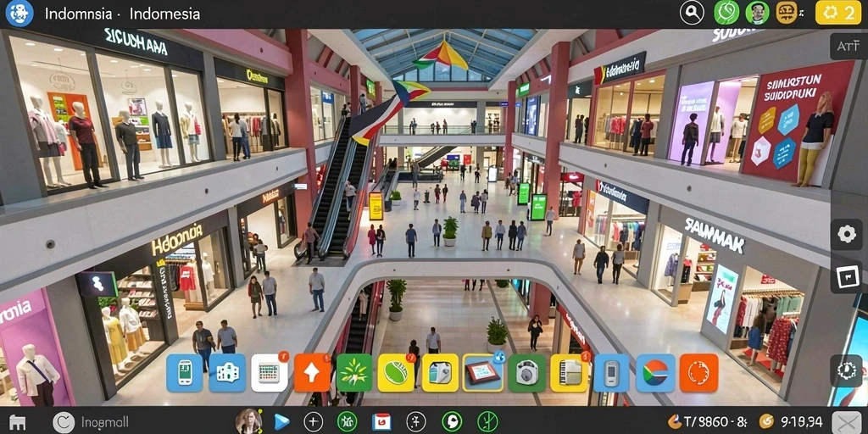Click the plus circle in bottom bar
Screen dimensions: 868x434
tap(314, 422)
